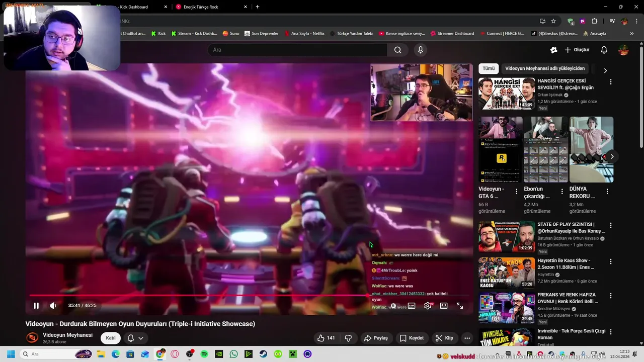644x362 pixels.
Task: Click the YouTube search input field
Action: (x=298, y=50)
